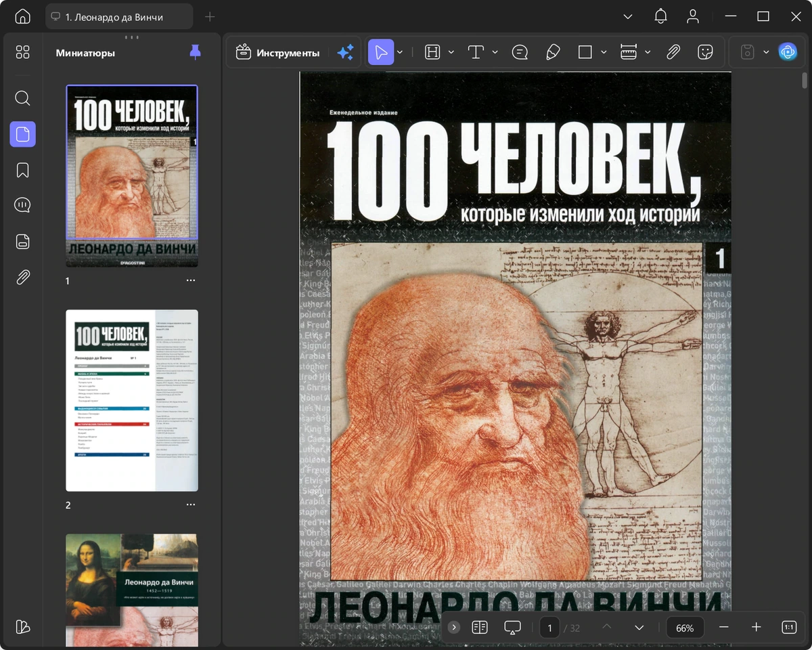Expand the tab list dropdown in title bar
Screen dimensions: 812x650
click(628, 16)
